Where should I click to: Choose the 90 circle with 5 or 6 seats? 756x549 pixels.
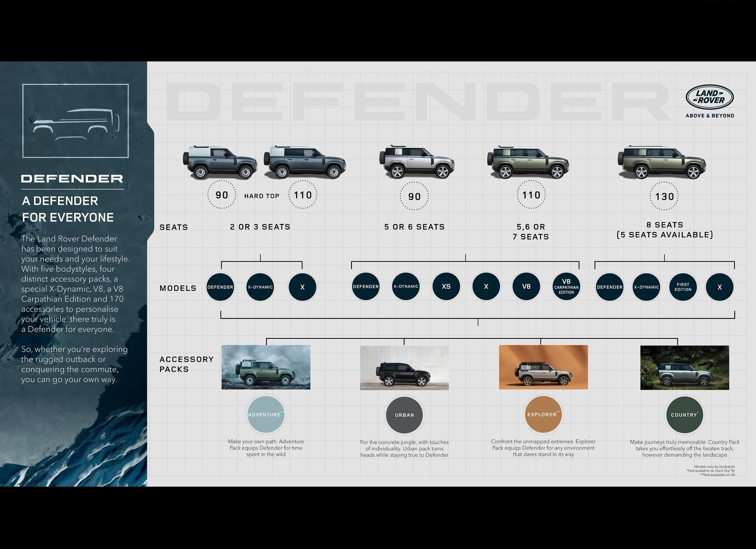coord(414,196)
